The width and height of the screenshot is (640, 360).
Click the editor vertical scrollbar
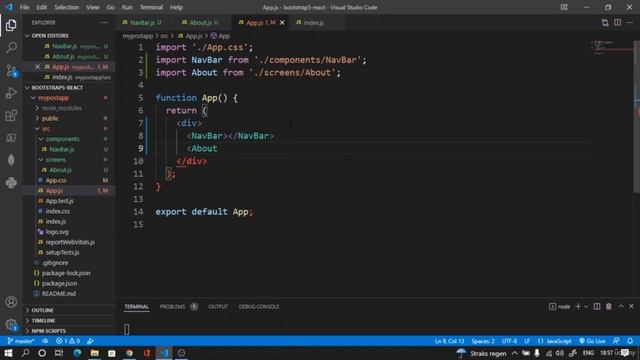637,116
